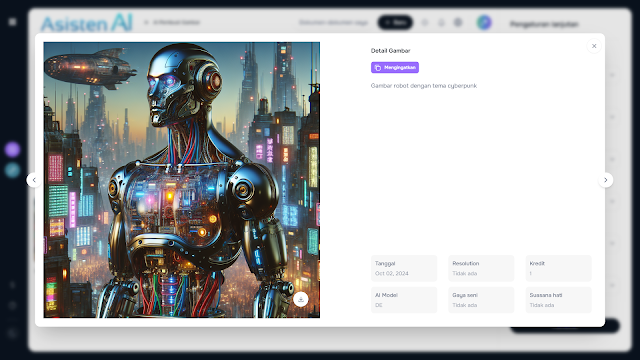Click the Gaya seni info card

tap(481, 300)
